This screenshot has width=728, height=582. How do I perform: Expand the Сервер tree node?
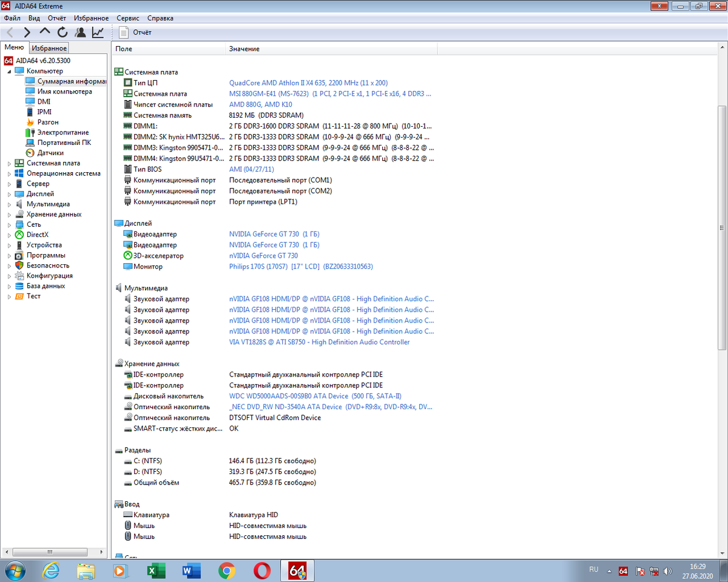pos(9,184)
